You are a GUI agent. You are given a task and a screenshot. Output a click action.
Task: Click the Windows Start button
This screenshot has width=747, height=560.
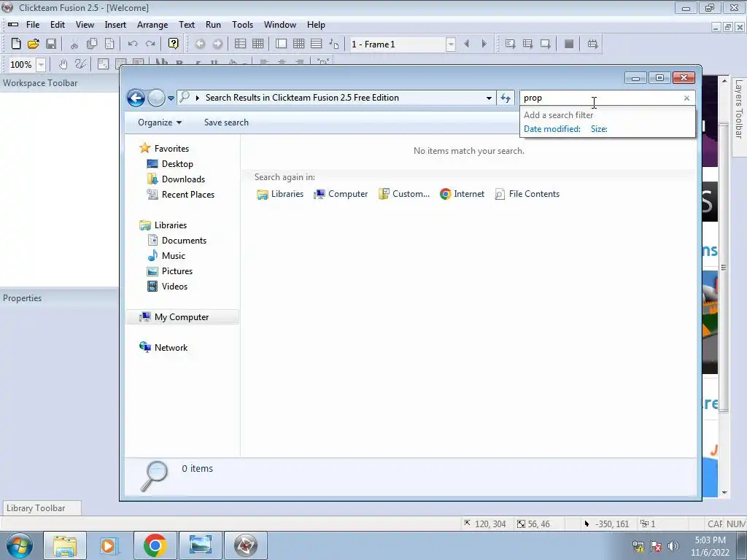(19, 545)
